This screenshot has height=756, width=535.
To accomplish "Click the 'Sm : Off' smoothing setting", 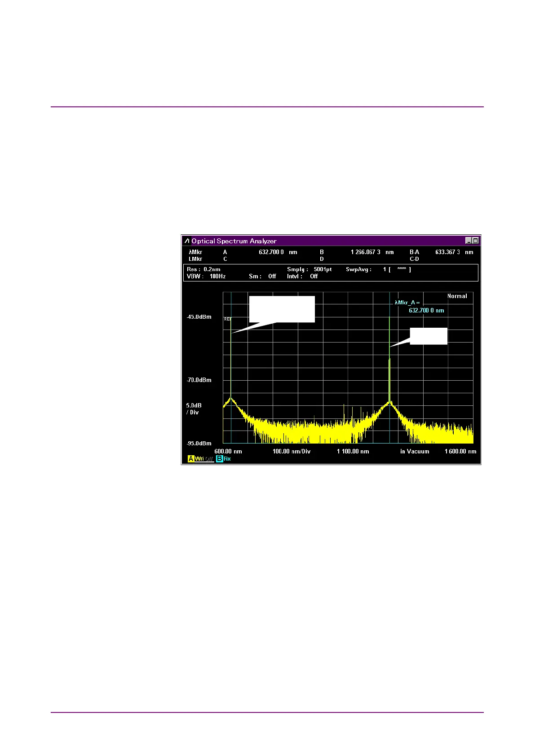I will pos(263,277).
